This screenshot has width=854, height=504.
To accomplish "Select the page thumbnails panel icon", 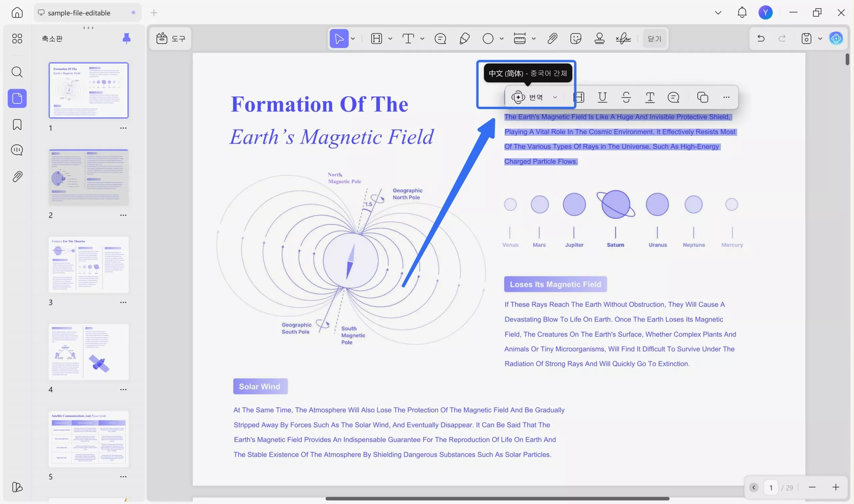I will tap(17, 98).
